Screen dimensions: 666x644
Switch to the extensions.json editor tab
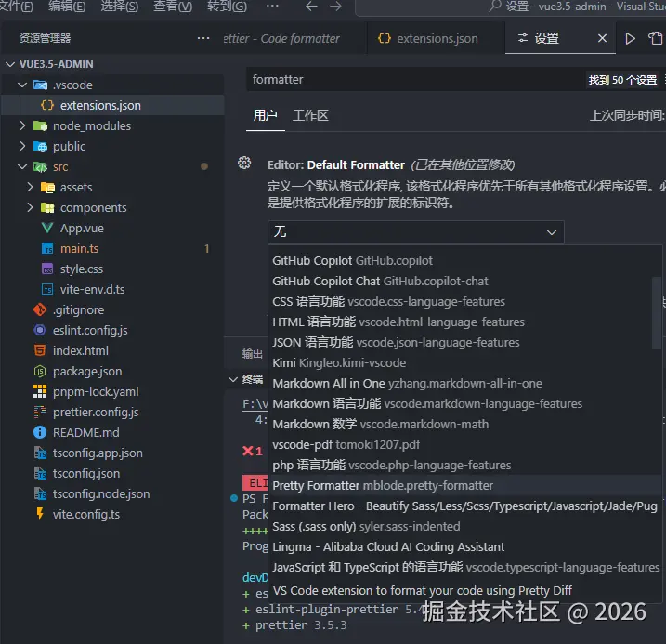(436, 38)
